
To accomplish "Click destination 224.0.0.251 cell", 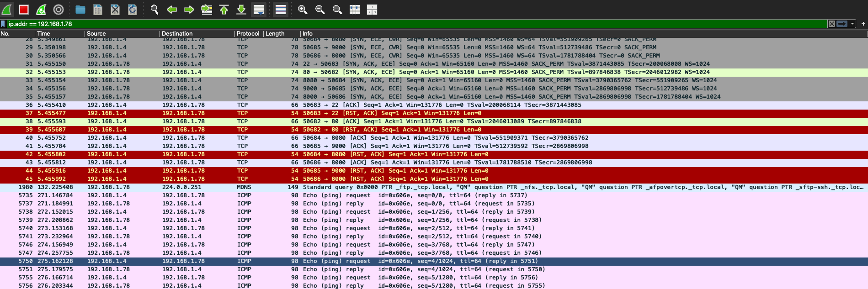I will [x=181, y=187].
